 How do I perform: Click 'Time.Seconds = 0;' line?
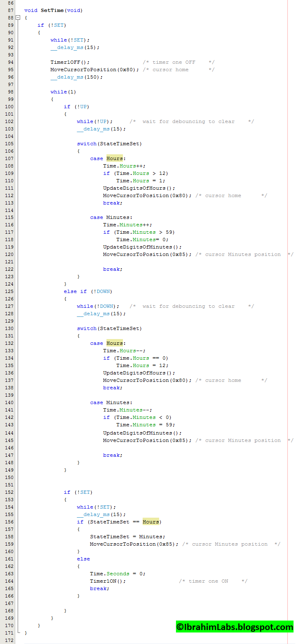(x=118, y=574)
